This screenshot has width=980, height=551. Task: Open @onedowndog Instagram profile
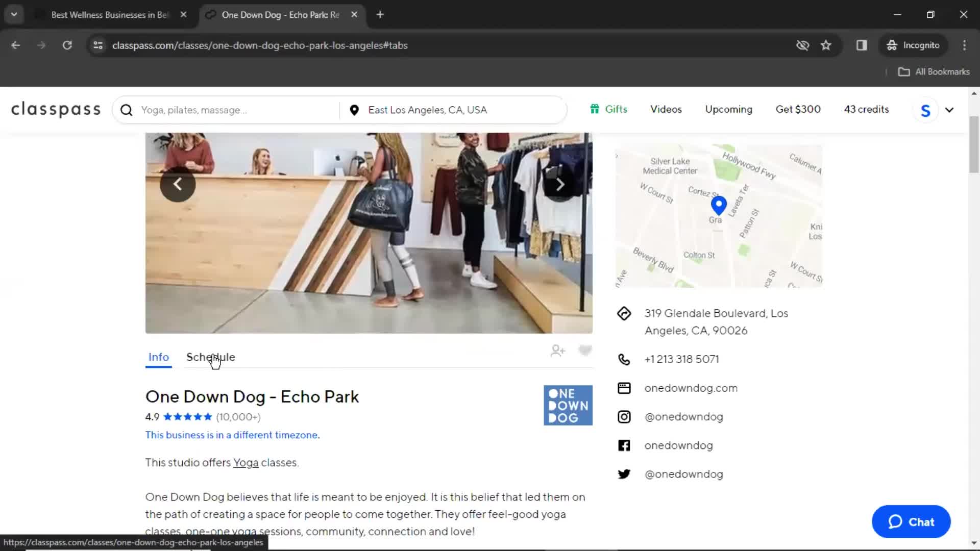[x=683, y=417]
